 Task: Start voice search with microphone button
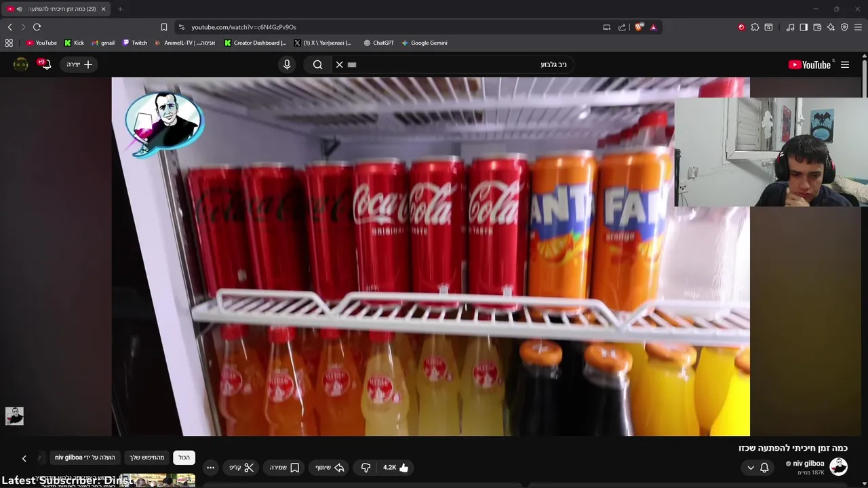pos(287,64)
